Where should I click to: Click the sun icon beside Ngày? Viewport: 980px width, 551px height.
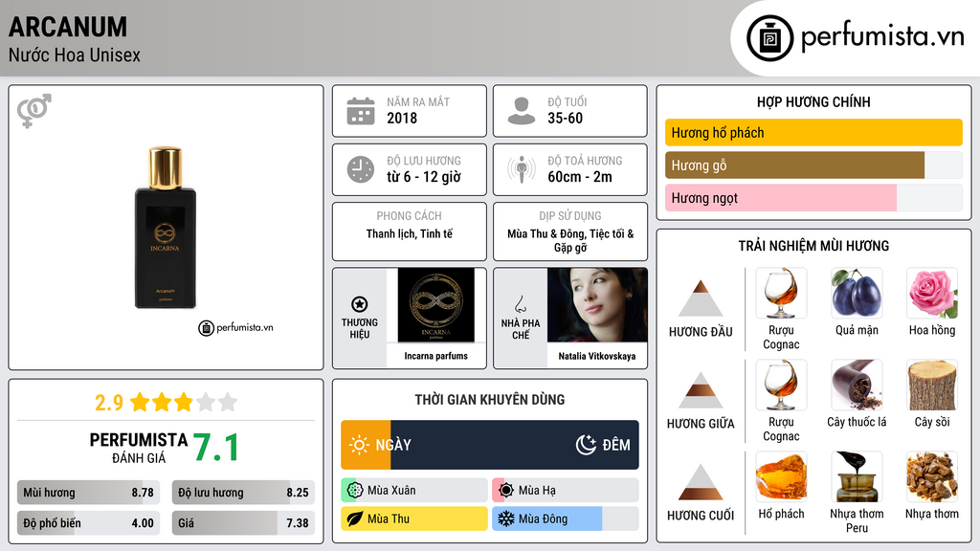[359, 445]
